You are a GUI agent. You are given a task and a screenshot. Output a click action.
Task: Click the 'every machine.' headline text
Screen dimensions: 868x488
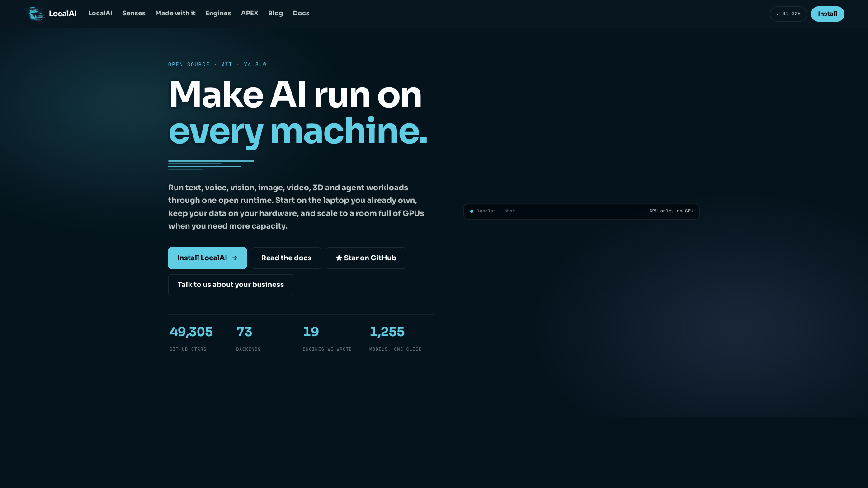[x=298, y=131]
